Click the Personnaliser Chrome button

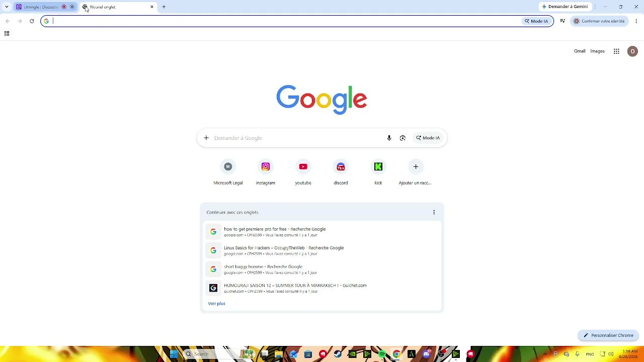(608, 335)
